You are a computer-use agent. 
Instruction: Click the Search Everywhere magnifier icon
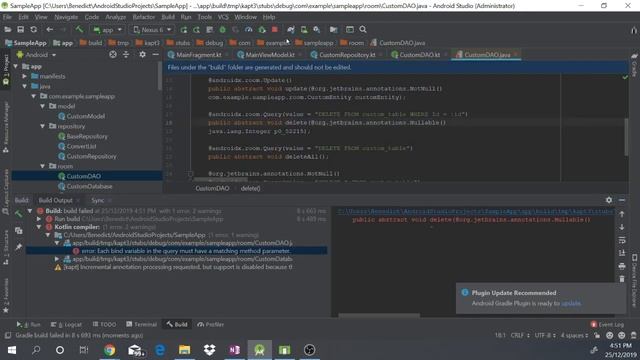(363, 29)
